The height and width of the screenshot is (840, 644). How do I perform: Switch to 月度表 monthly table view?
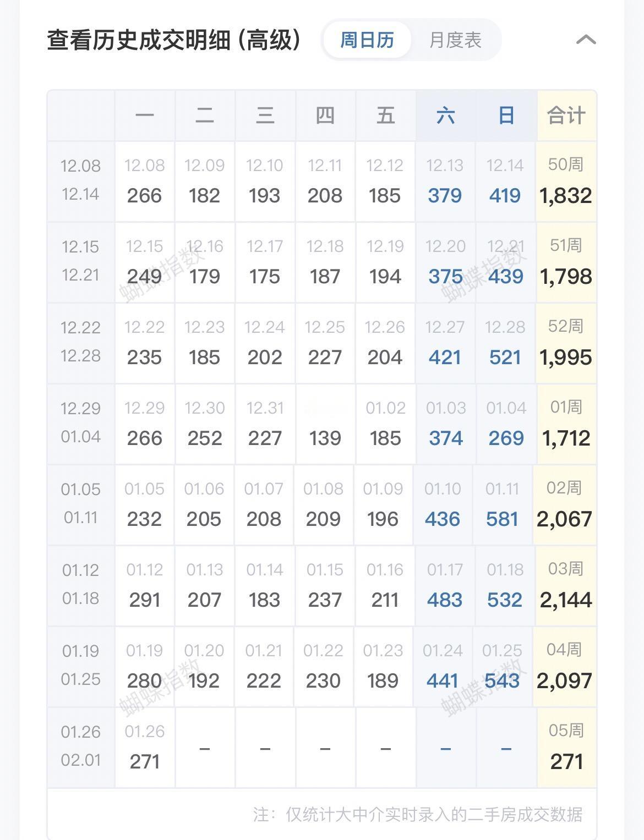455,40
